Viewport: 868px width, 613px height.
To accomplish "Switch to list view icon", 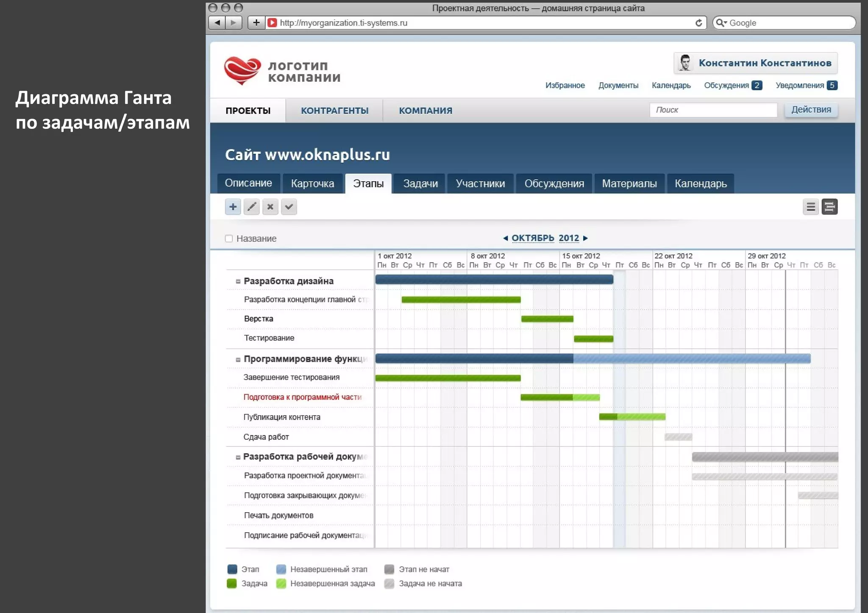I will point(810,207).
